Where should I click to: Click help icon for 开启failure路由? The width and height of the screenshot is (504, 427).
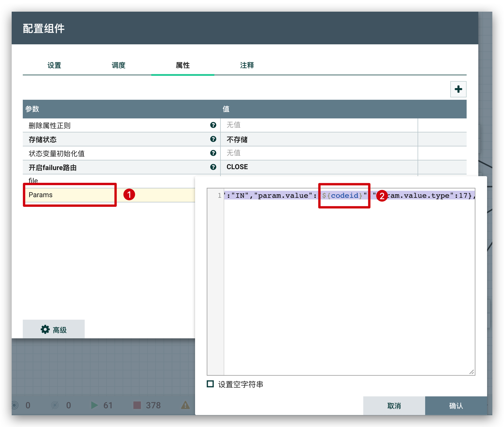(213, 167)
